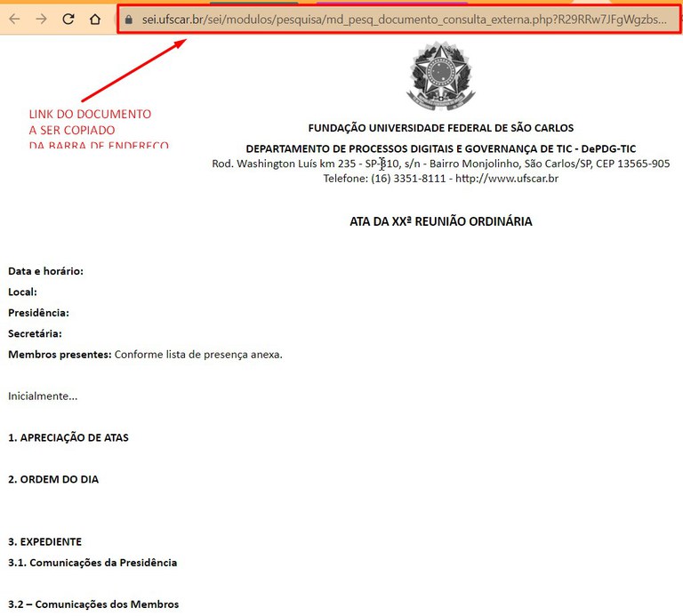Click the browser forward arrow
683x616 pixels.
[42, 20]
